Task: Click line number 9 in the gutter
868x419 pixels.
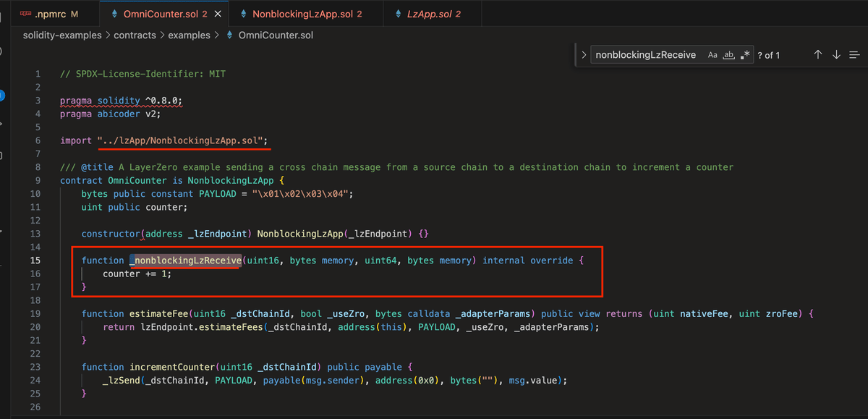Action: pyautogui.click(x=38, y=180)
